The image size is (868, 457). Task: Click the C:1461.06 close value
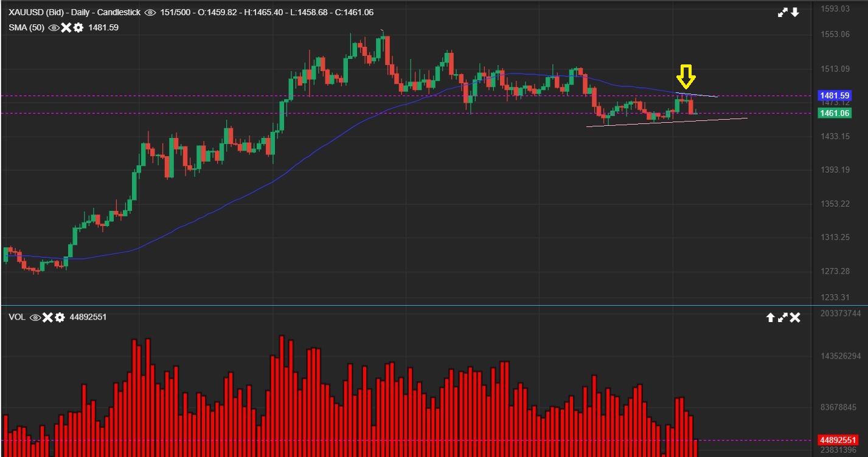coord(354,12)
